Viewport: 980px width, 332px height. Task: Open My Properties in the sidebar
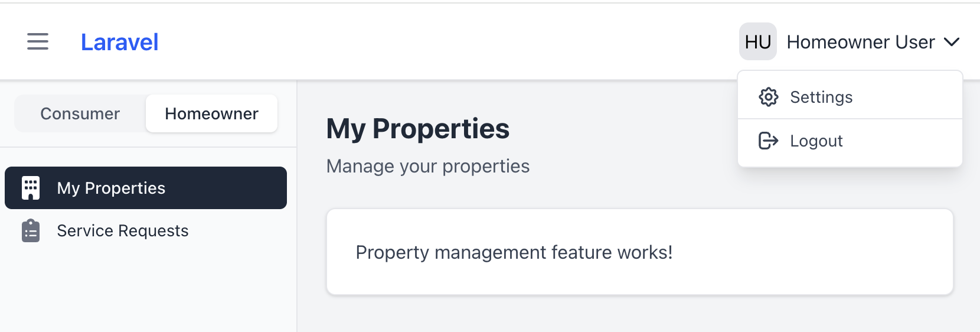click(x=111, y=188)
